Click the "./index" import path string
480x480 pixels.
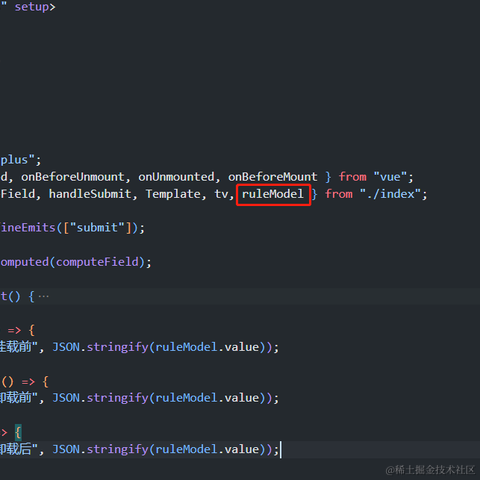390,194
